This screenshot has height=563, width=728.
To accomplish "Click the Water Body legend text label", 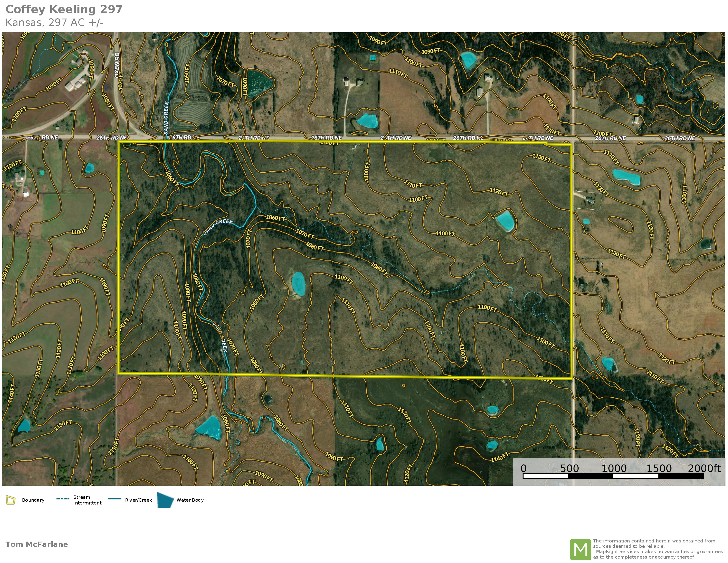I will point(190,500).
